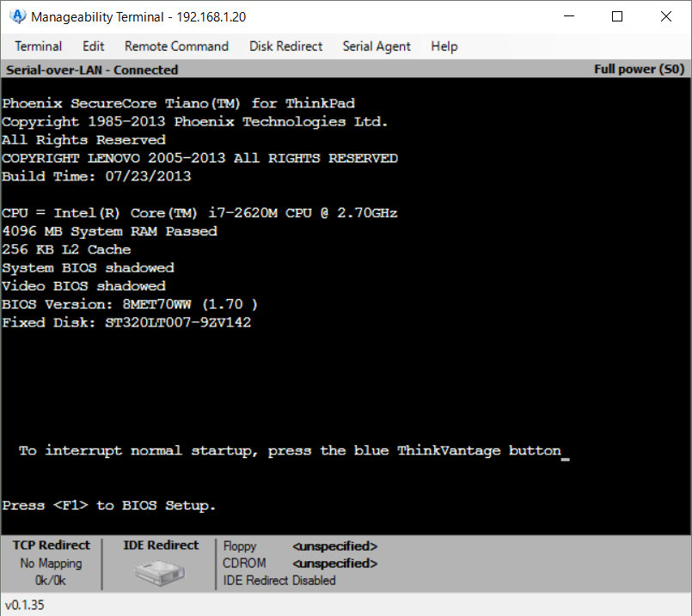The width and height of the screenshot is (692, 616).
Task: Open the Serial Agent menu
Action: click(377, 46)
